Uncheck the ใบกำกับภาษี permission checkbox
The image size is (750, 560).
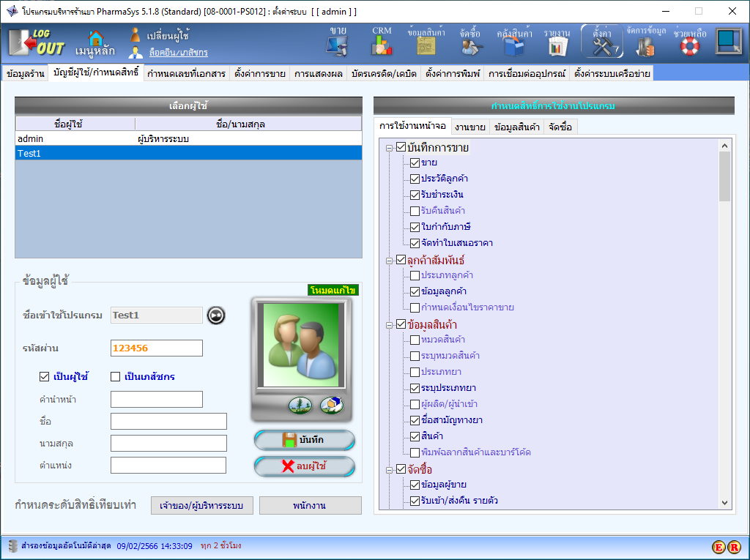point(415,227)
